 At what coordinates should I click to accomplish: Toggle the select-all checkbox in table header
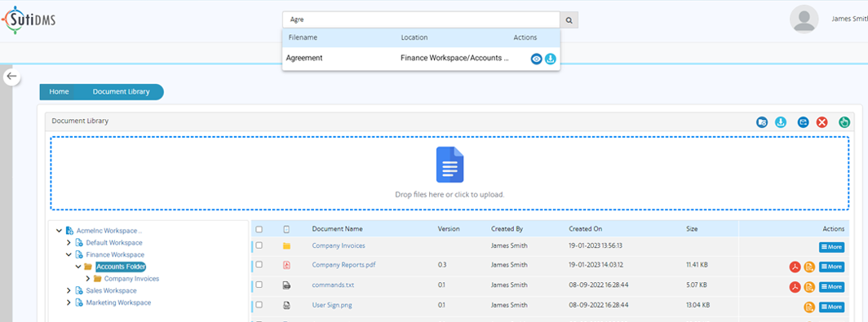click(x=259, y=230)
